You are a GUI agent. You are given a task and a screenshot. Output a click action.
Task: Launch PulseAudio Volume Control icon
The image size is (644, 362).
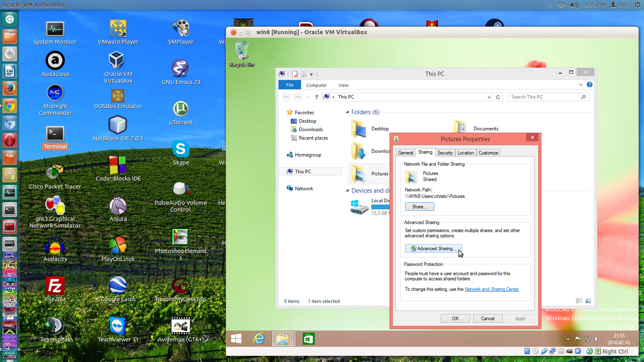[180, 188]
